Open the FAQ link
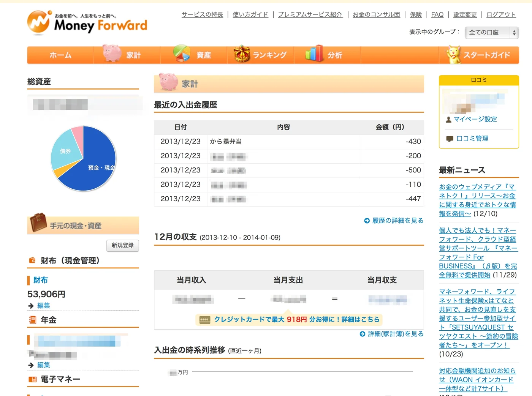Screen dimensions: 532x396 pyautogui.click(x=437, y=14)
